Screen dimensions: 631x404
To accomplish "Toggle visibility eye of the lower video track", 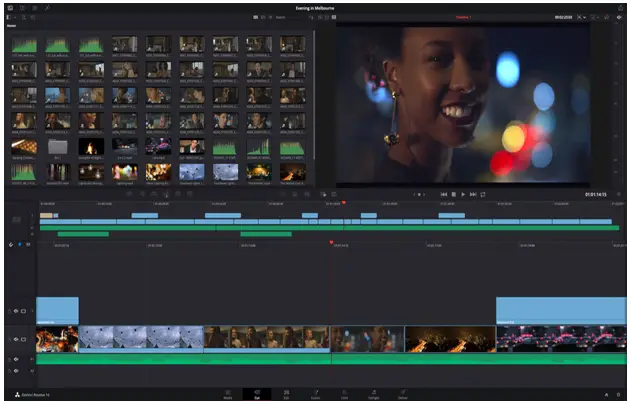I will pyautogui.click(x=16, y=339).
